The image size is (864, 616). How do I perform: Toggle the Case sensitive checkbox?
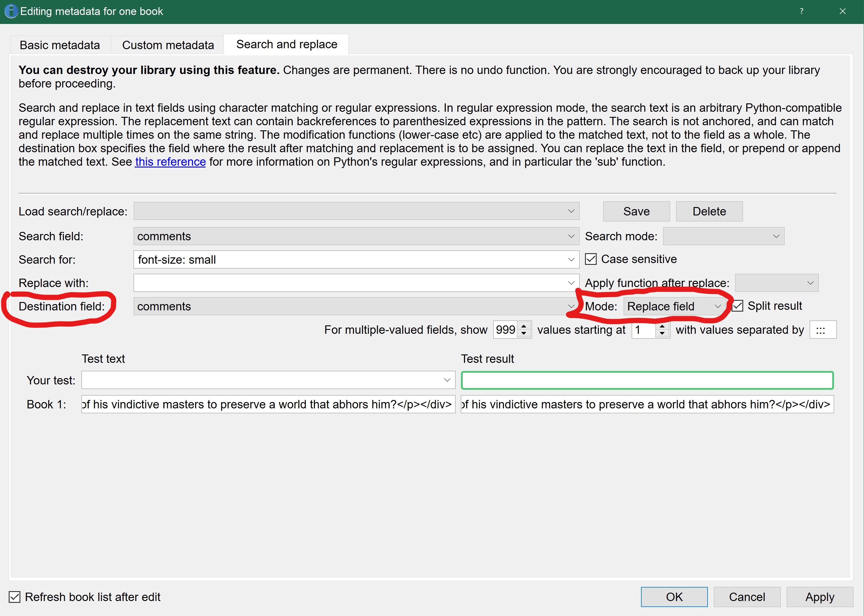coord(591,259)
